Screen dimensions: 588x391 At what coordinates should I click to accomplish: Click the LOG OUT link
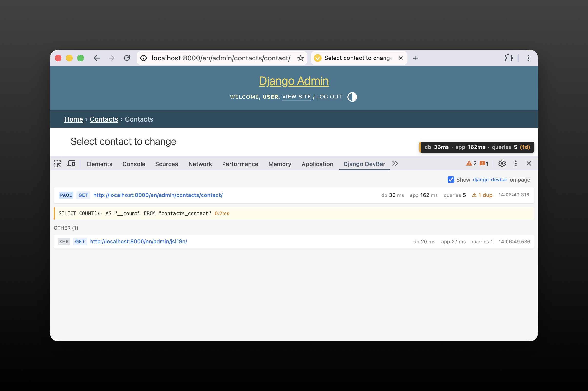(x=329, y=97)
